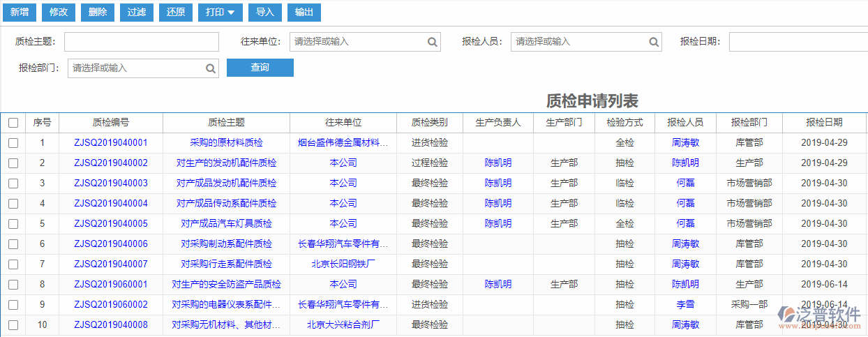Screen dimensions: 868x337
Task: Focus the 质检主题 text input
Action: [142, 42]
